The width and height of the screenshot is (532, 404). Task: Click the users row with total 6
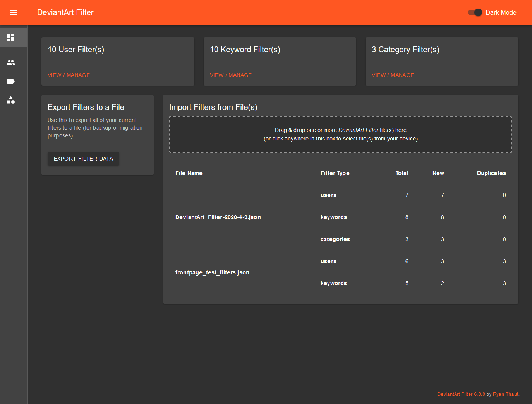413,261
